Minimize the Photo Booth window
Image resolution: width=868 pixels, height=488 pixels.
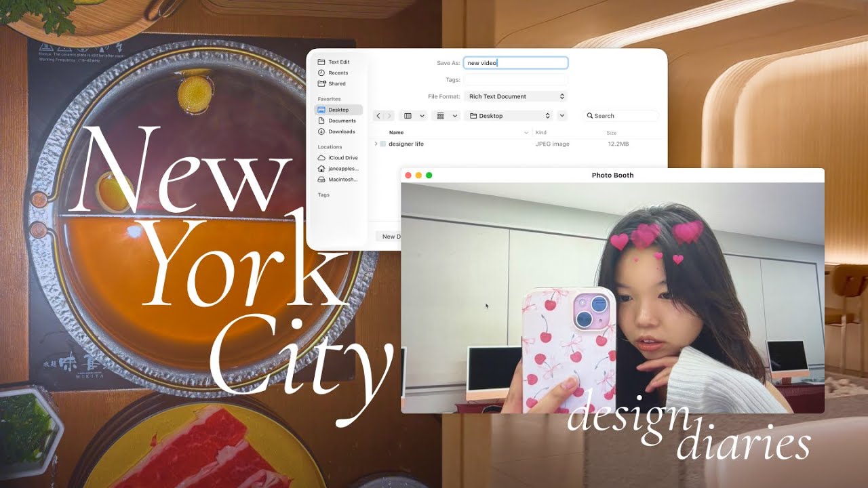(418, 176)
